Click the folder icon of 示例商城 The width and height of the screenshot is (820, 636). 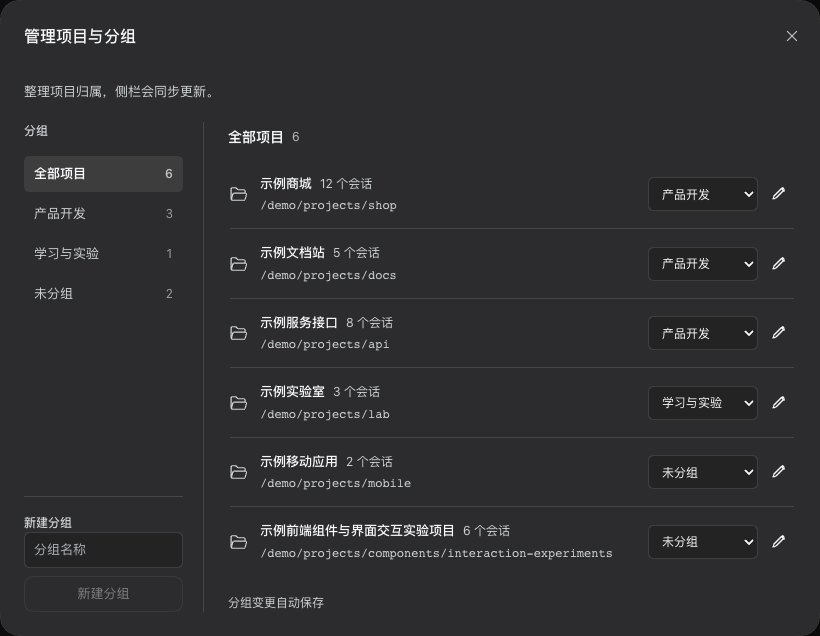238,194
